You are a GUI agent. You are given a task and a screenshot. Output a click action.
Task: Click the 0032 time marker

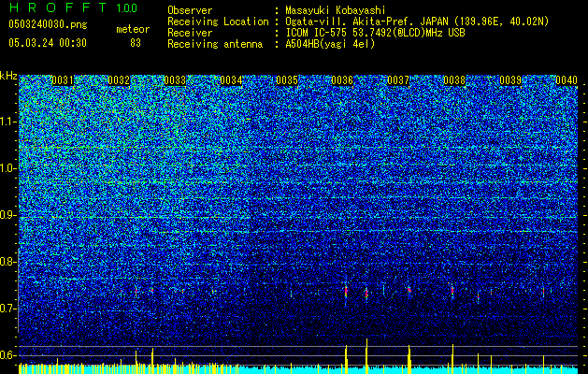[119, 80]
